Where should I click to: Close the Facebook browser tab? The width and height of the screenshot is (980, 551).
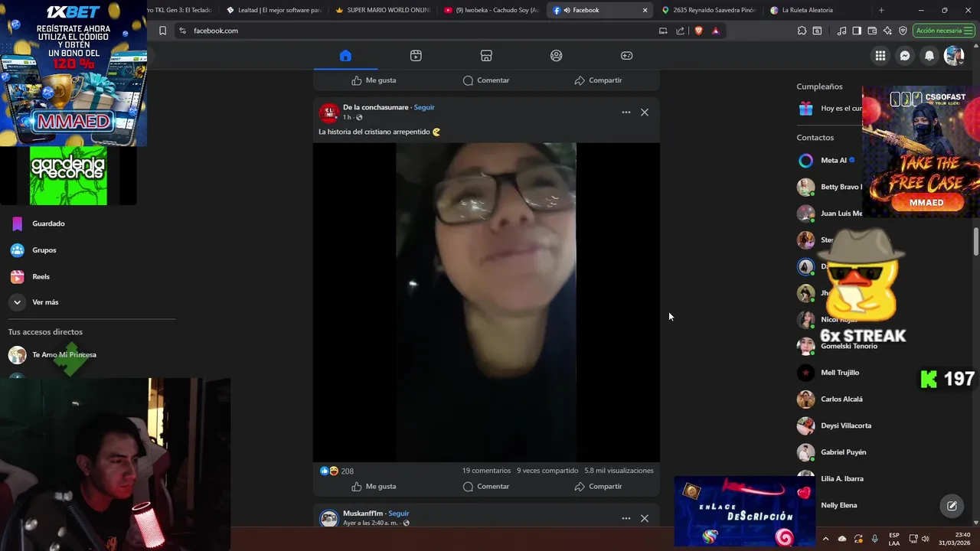tap(645, 10)
